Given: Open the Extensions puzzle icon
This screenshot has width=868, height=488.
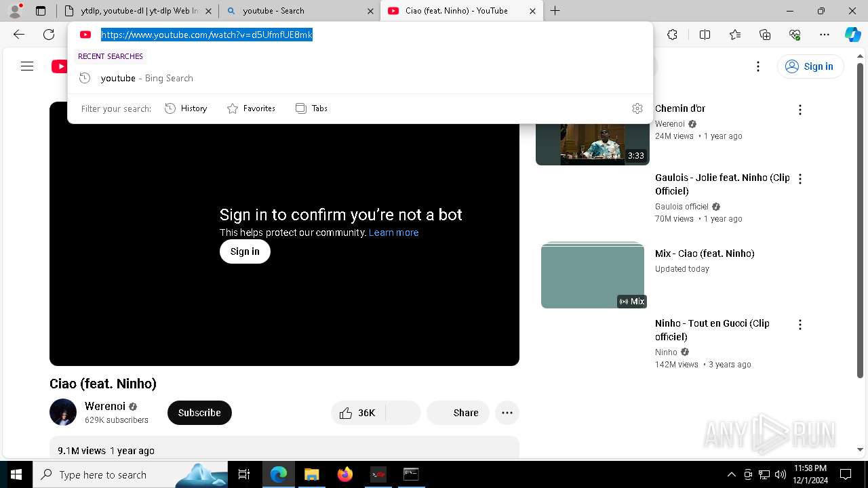Looking at the screenshot, I should tap(672, 35).
